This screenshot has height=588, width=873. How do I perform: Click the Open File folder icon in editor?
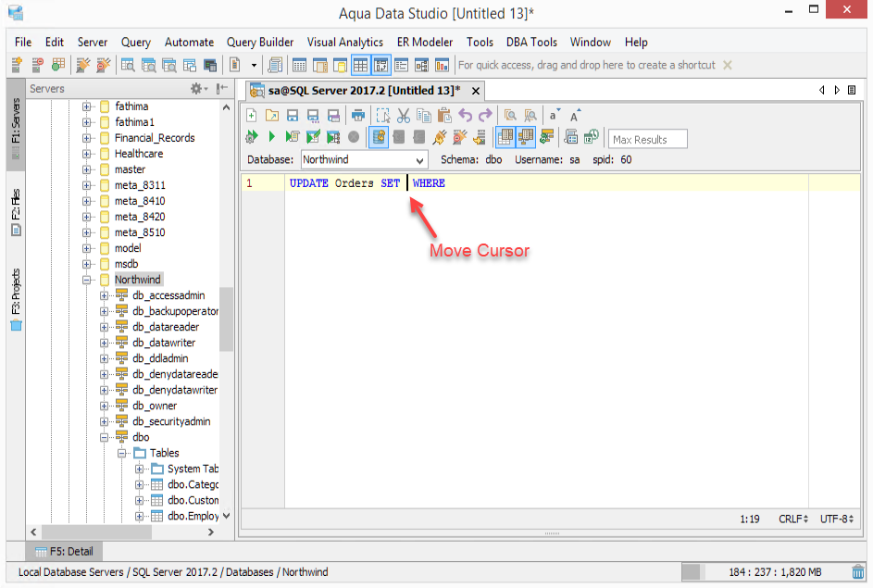(272, 115)
